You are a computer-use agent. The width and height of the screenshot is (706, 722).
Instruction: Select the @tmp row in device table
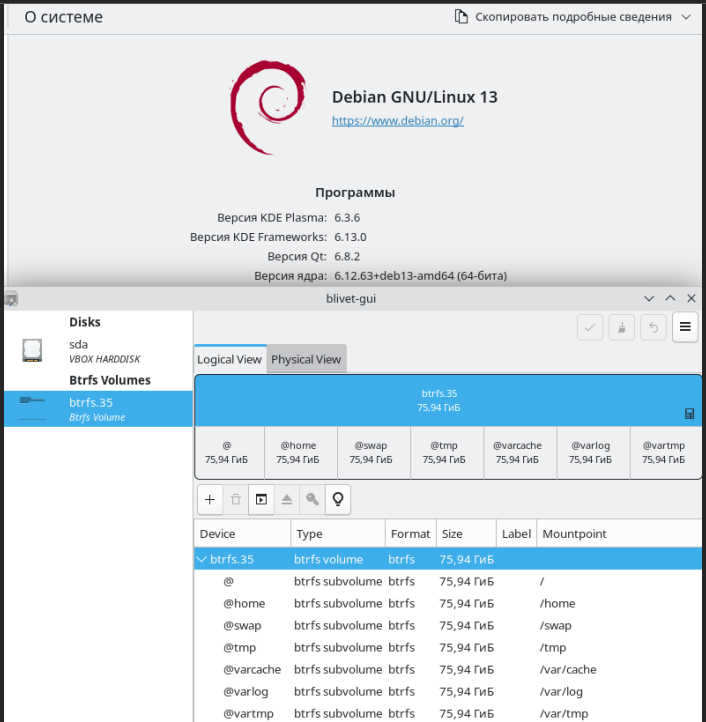(448, 647)
